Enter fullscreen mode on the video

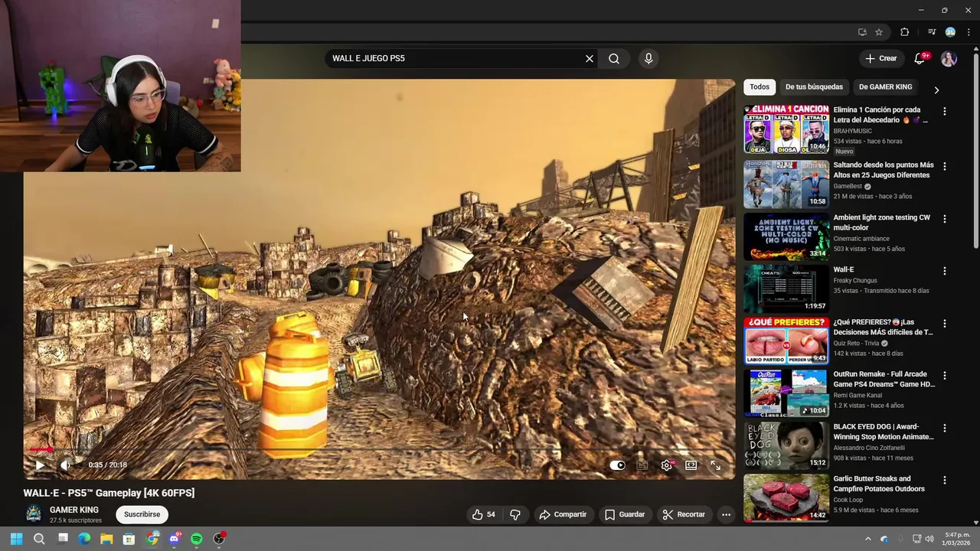715,465
